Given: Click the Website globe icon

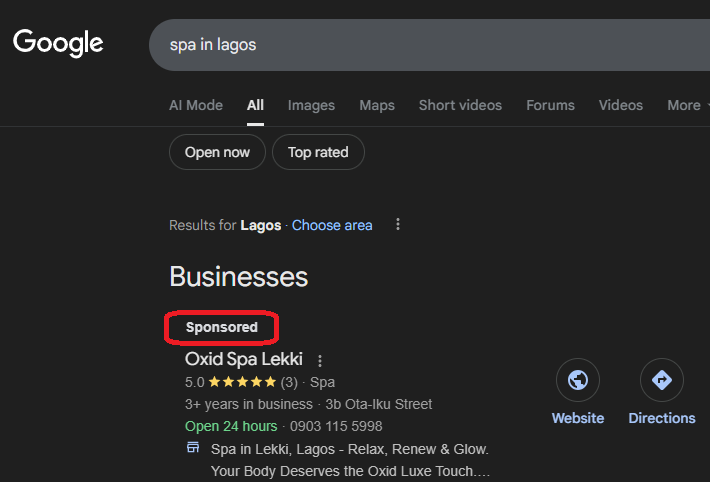Looking at the screenshot, I should coord(578,380).
